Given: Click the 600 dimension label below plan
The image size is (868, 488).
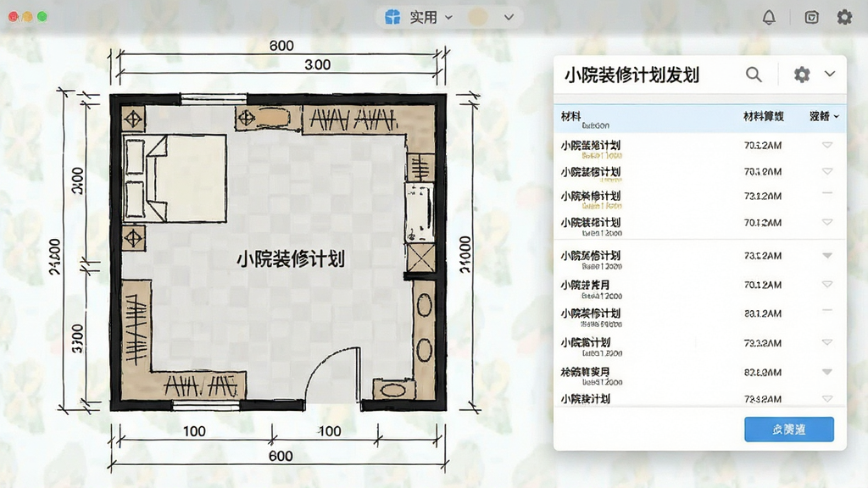Looking at the screenshot, I should coord(281,456).
